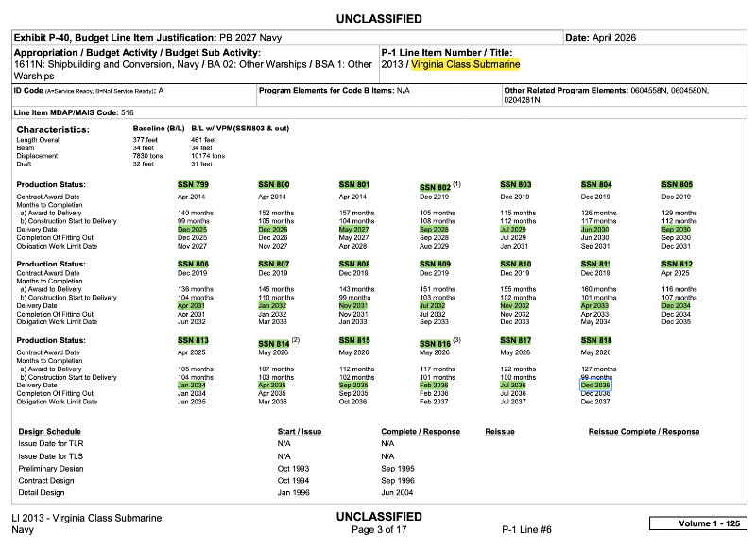Select the 'Start / Issue' column heading
Viewport: 756px width, 549px height.
(300, 432)
